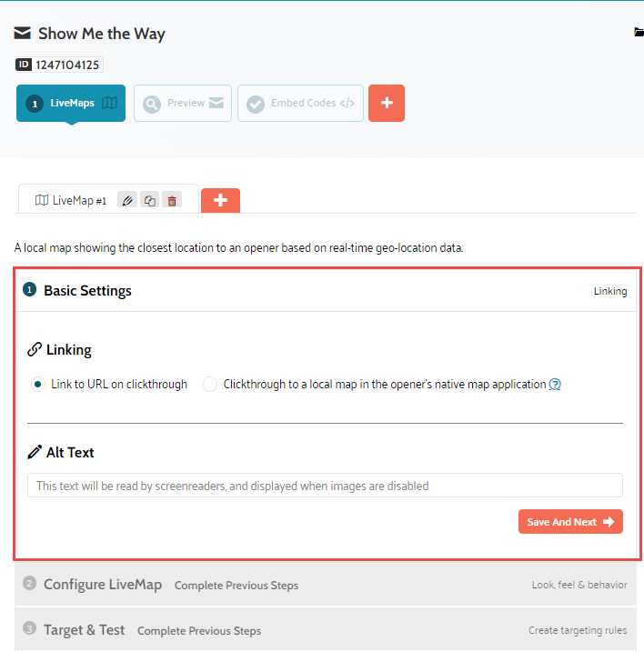Click the orange plus button beside Embed Codes
The width and height of the screenshot is (644, 652).
tap(387, 104)
